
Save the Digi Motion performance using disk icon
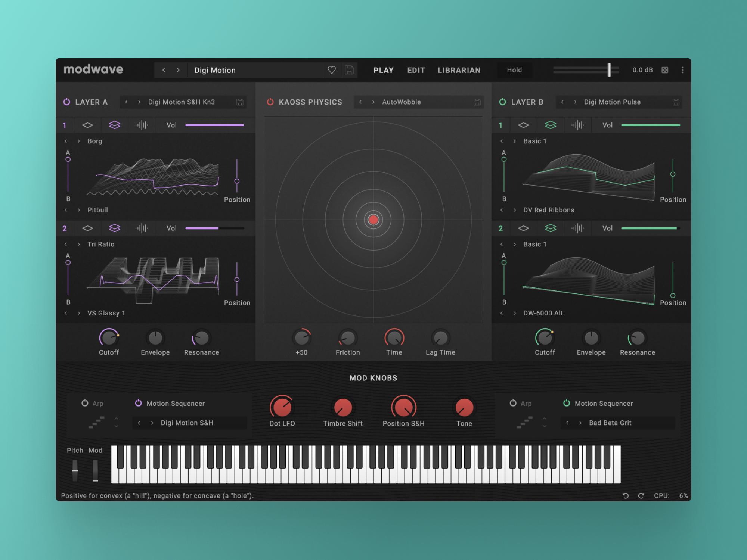point(349,70)
